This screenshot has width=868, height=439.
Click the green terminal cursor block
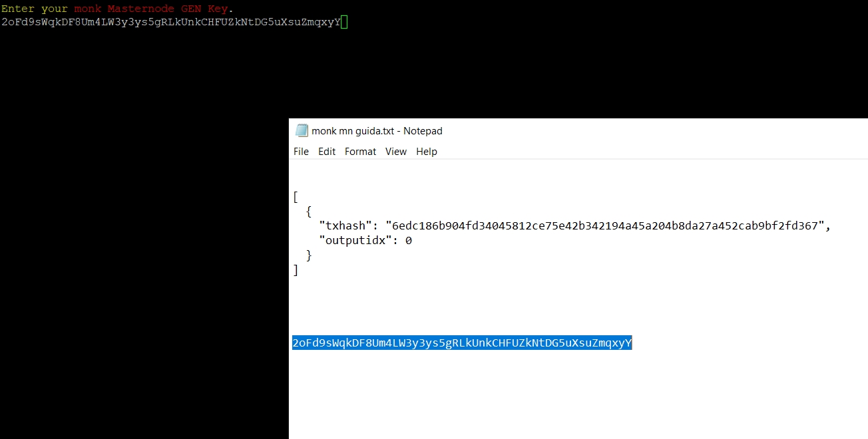coord(344,22)
